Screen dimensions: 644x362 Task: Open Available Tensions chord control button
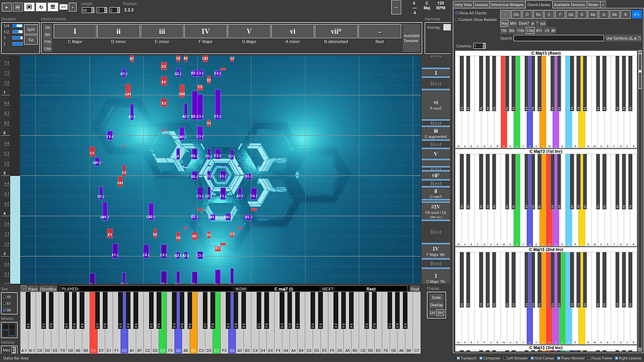coord(411,37)
